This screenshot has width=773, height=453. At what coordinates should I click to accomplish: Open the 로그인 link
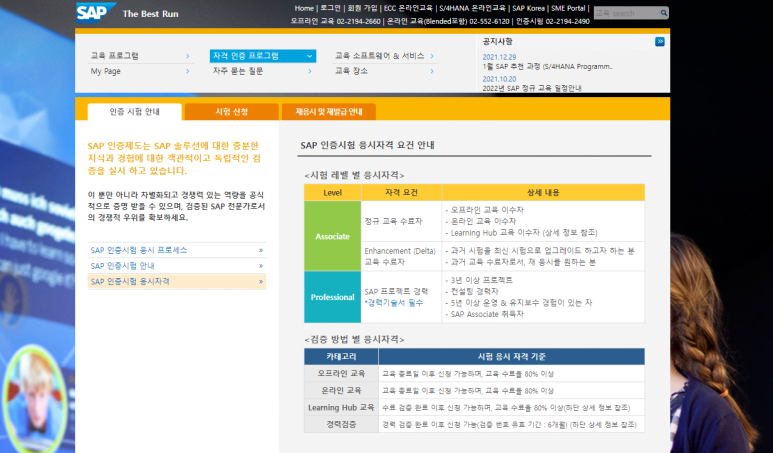tap(330, 8)
